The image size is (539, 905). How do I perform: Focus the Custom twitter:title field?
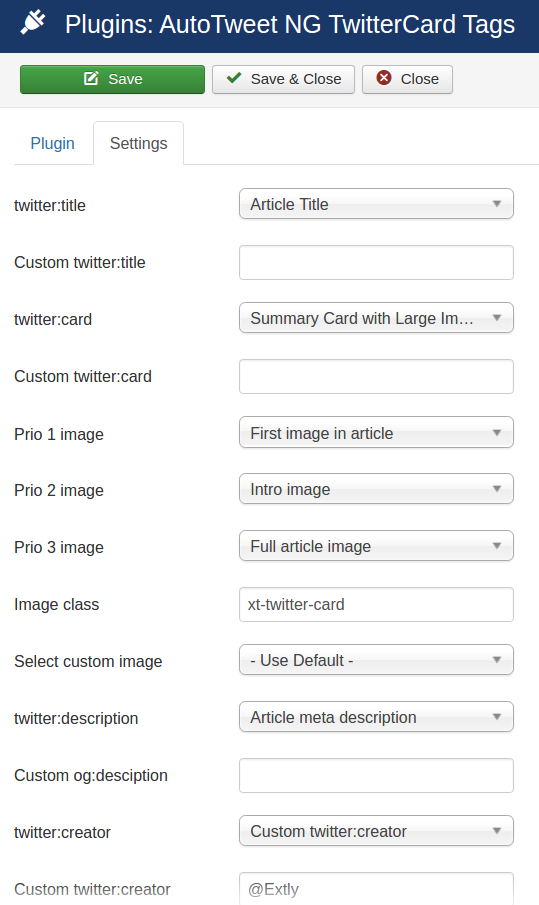coord(376,263)
